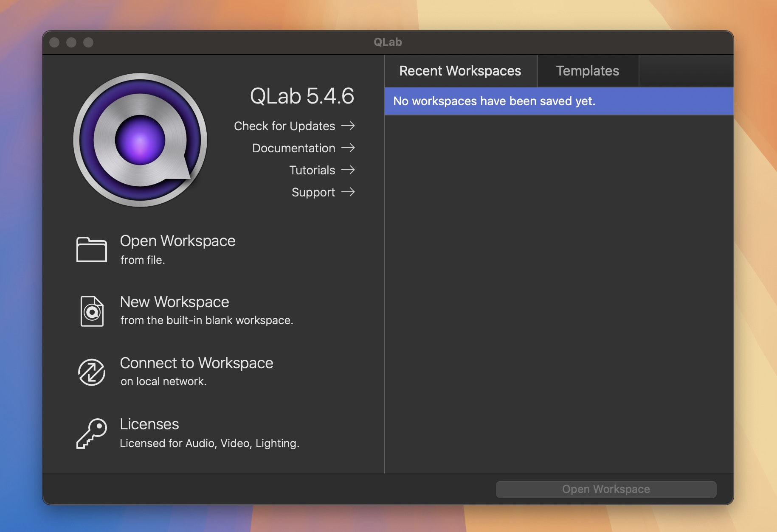Click the Open Workspace folder icon
Viewport: 777px width, 532px height.
(91, 249)
